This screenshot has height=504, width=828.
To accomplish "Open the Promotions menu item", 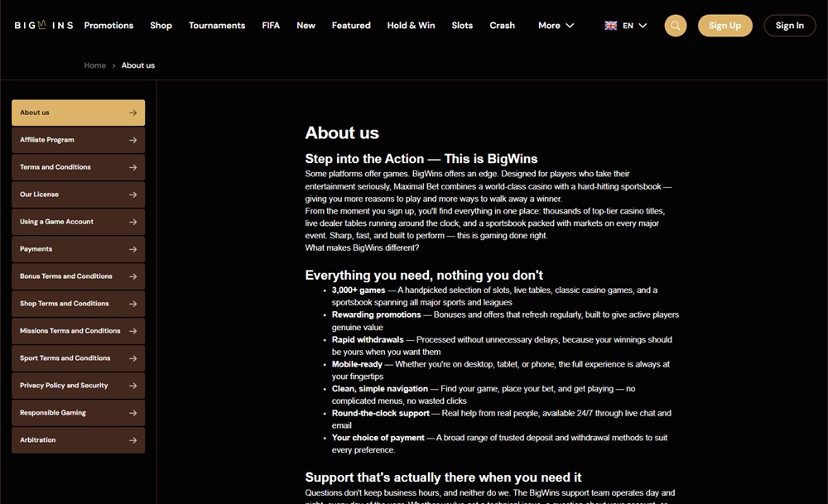I will 108,26.
